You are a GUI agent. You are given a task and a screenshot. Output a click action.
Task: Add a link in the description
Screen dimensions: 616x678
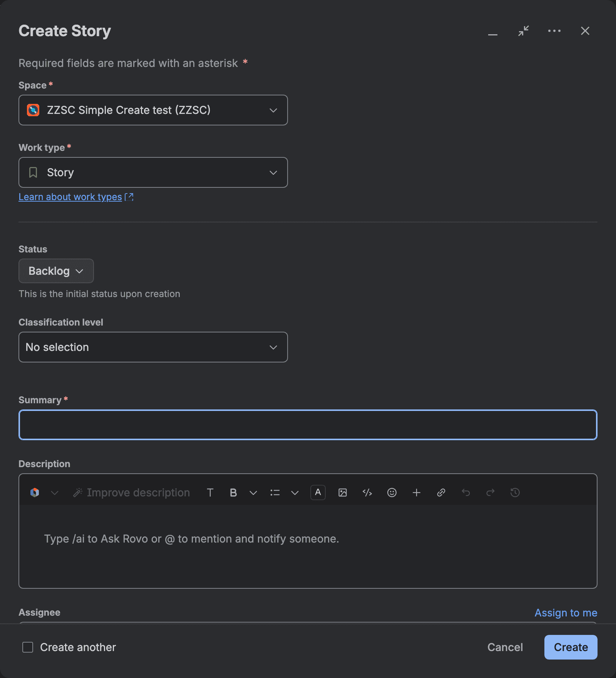[x=441, y=493]
